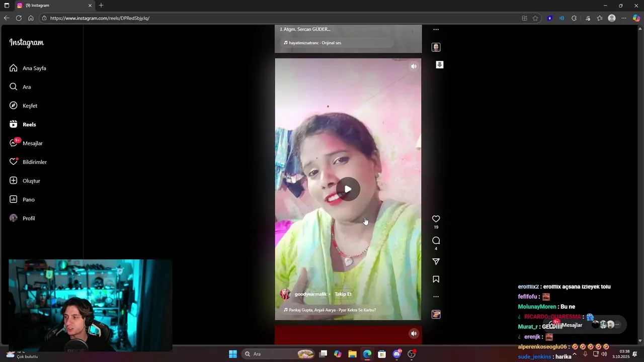
Task: Open more options for current reel
Action: [436, 297]
